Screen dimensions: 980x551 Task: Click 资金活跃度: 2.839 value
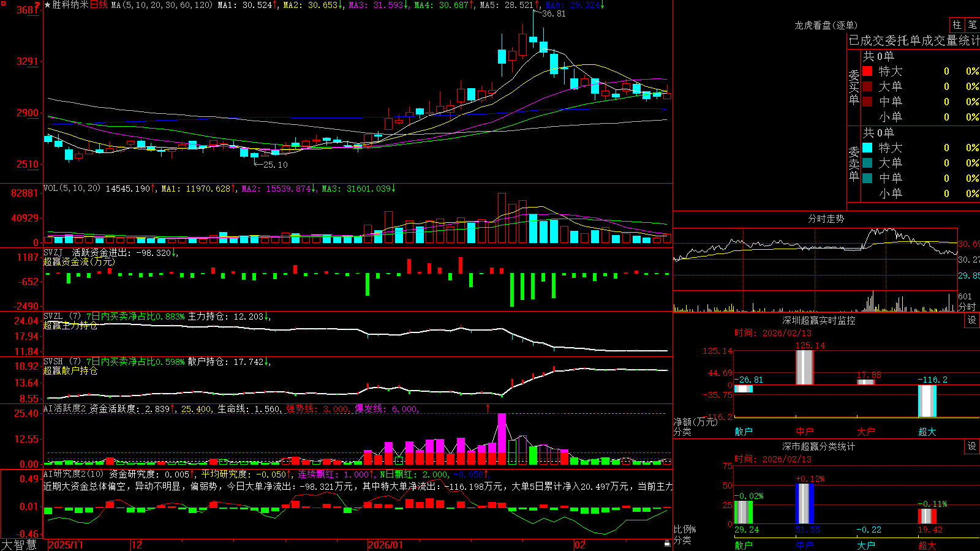(129, 408)
